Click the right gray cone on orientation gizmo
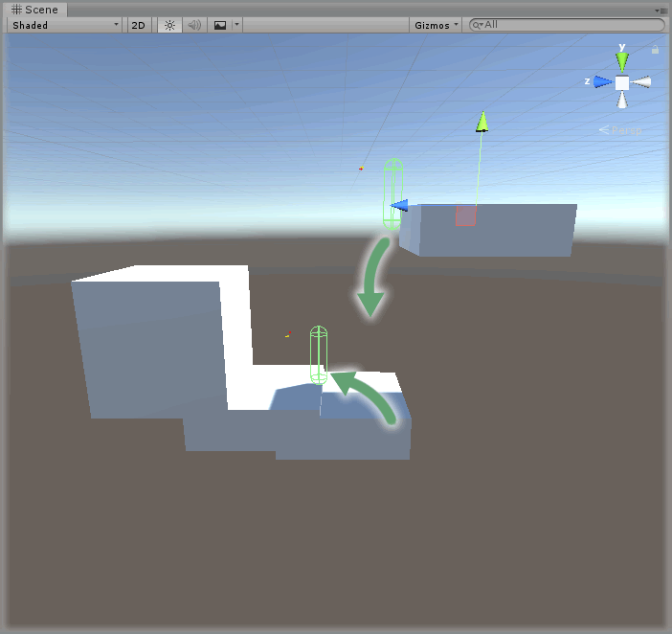Image resolution: width=672 pixels, height=634 pixels. [x=641, y=81]
